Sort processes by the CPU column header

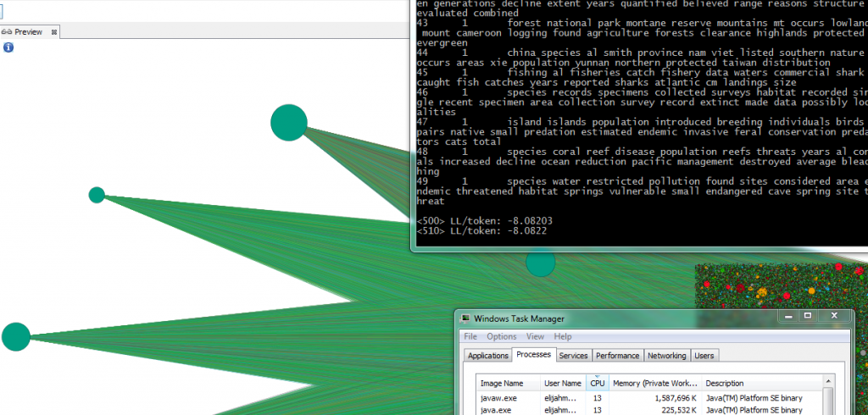click(x=598, y=383)
